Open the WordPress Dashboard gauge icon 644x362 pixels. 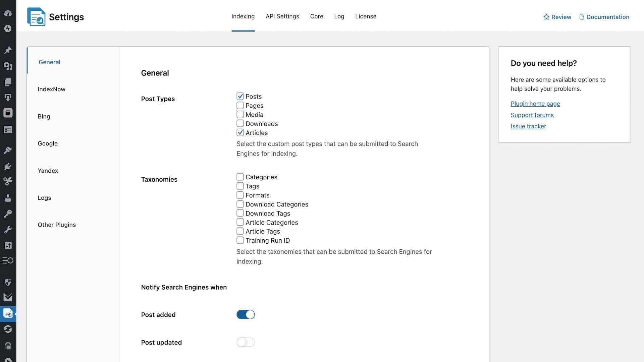coord(8,13)
